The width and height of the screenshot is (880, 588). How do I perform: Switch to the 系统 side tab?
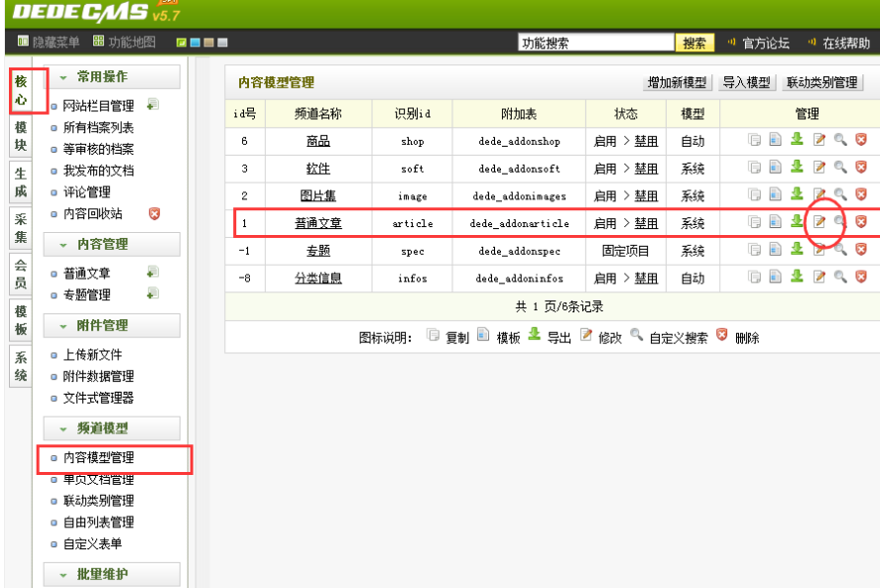coord(21,366)
